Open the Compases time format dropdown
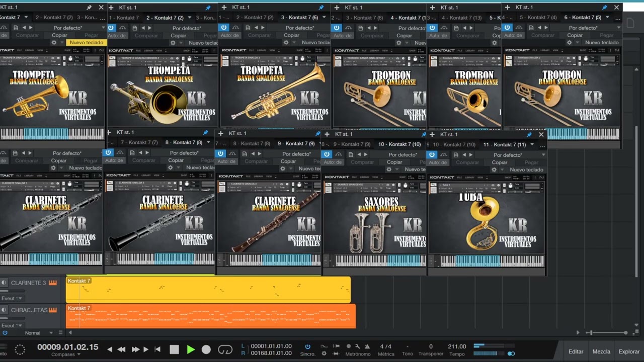The height and width of the screenshot is (362, 644). click(x=66, y=354)
